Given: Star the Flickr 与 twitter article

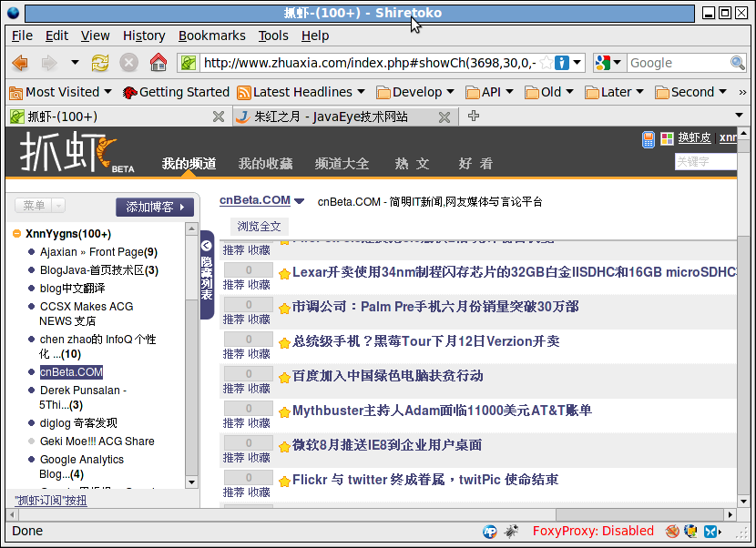Looking at the screenshot, I should point(284,481).
